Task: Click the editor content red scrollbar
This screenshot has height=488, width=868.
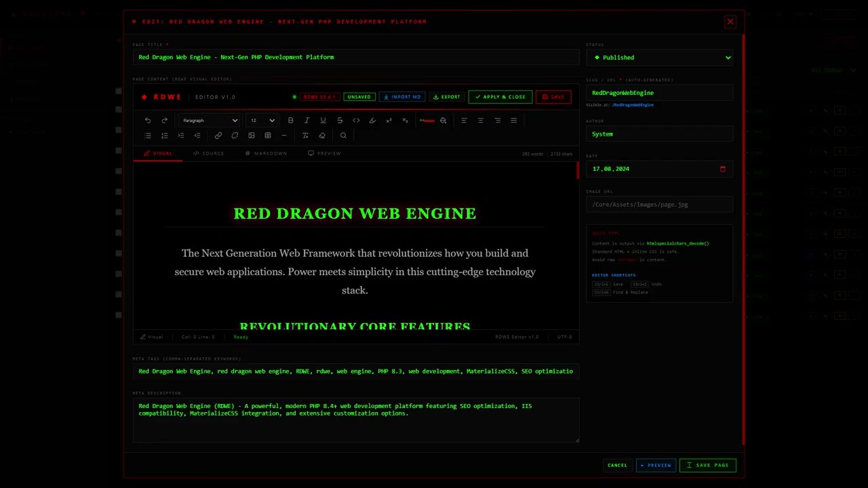Action: 578,170
